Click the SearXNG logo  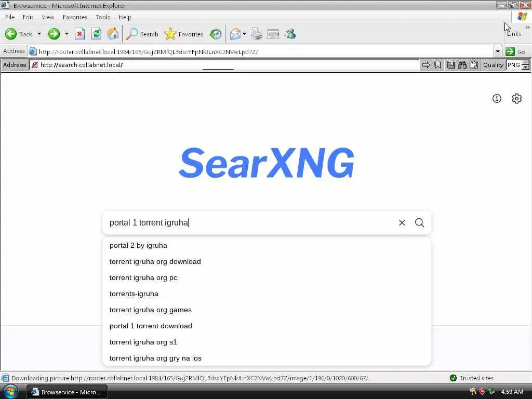tap(267, 163)
